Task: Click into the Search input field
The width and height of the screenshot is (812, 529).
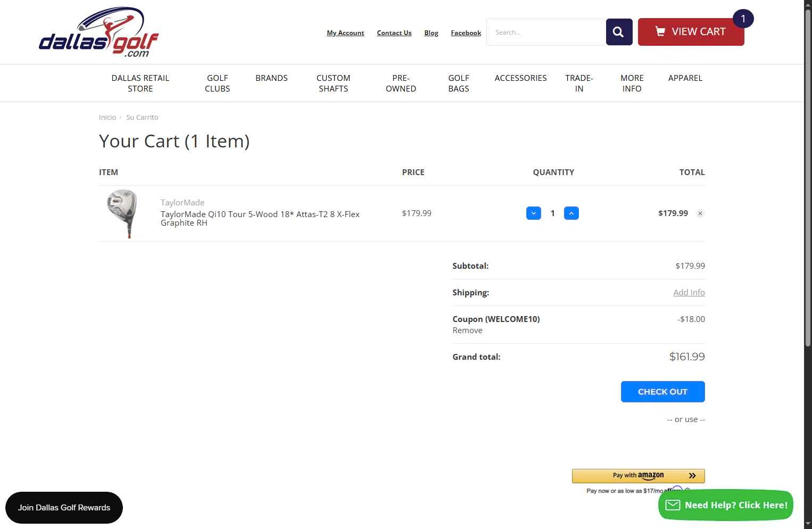Action: [x=546, y=32]
